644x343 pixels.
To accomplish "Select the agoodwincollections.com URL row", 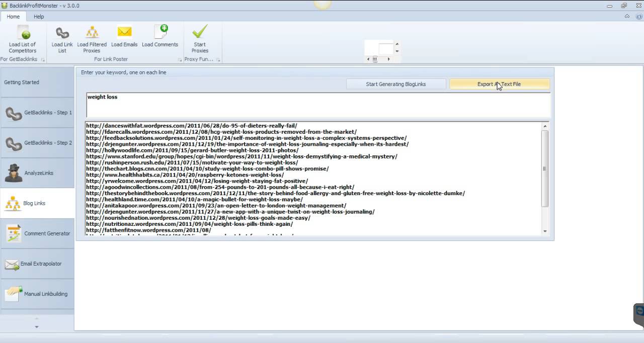I will [220, 187].
